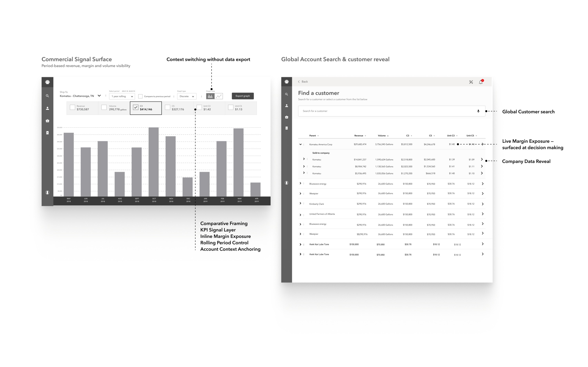Uncheck the C3 $414,146 metric box
Screen dimensions: 588x367
pos(136,107)
